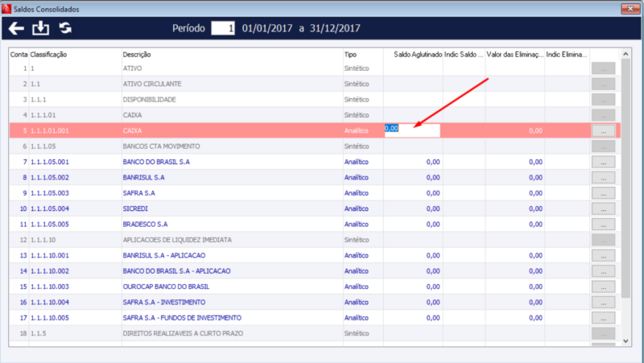
Task: Open details button for BANRISUL S.A row
Action: click(603, 178)
